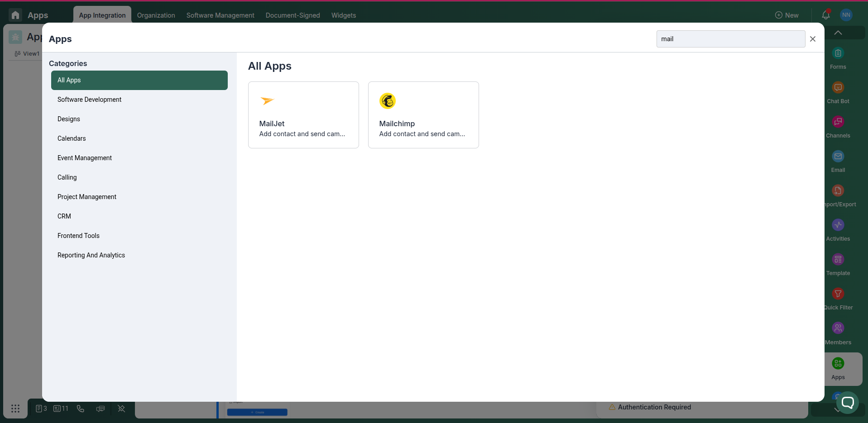Open the Members sidebar icon
This screenshot has width=868, height=423.
point(838,328)
